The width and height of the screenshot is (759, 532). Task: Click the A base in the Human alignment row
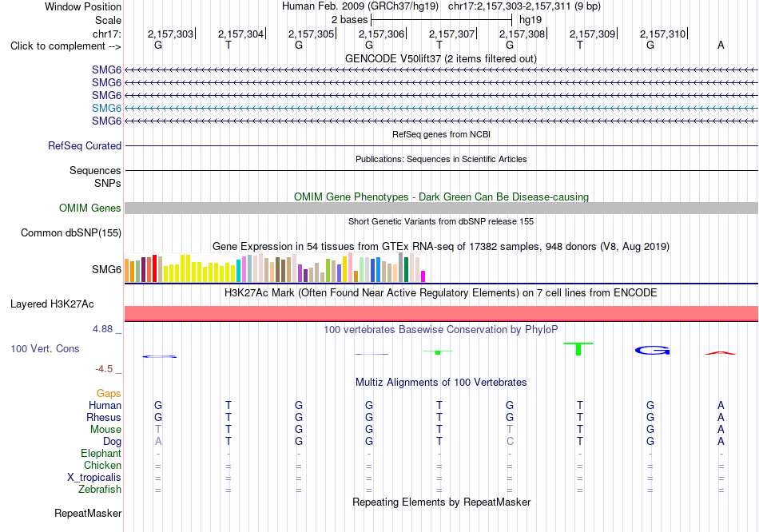point(721,405)
